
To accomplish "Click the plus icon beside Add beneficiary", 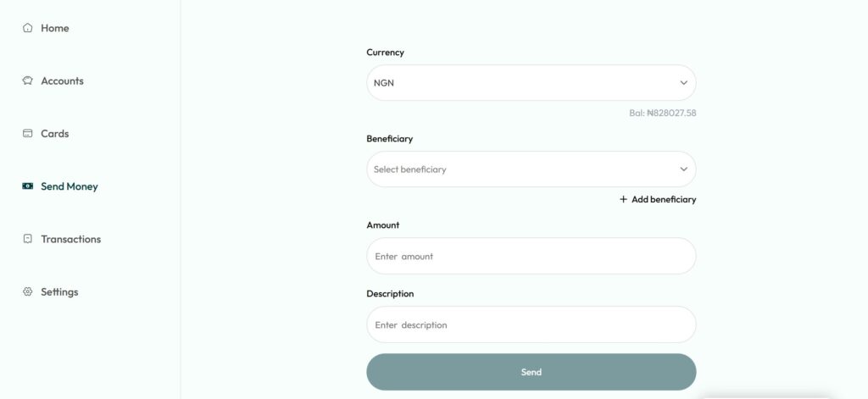I will tap(624, 200).
